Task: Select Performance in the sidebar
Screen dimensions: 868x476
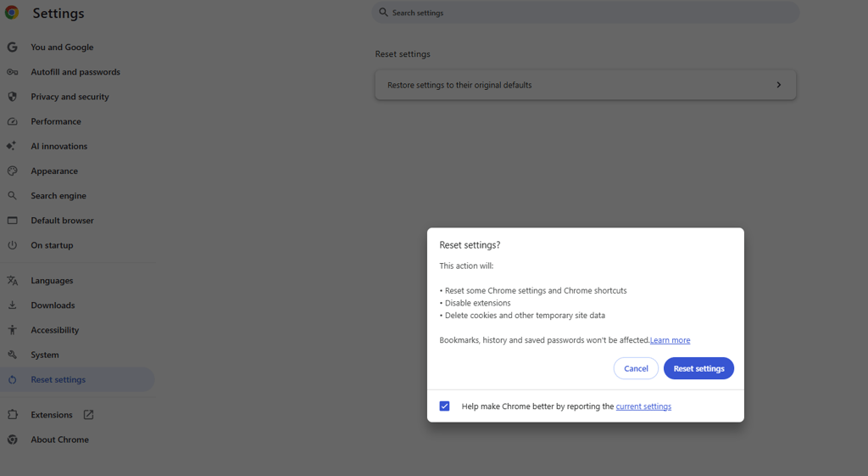Action: coord(56,121)
